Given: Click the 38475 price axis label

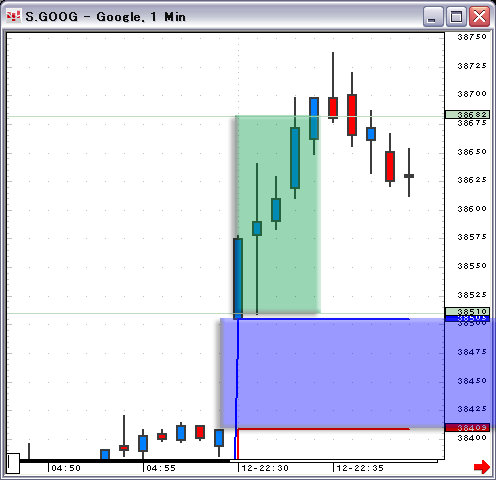Looking at the screenshot, I should pos(472,352).
